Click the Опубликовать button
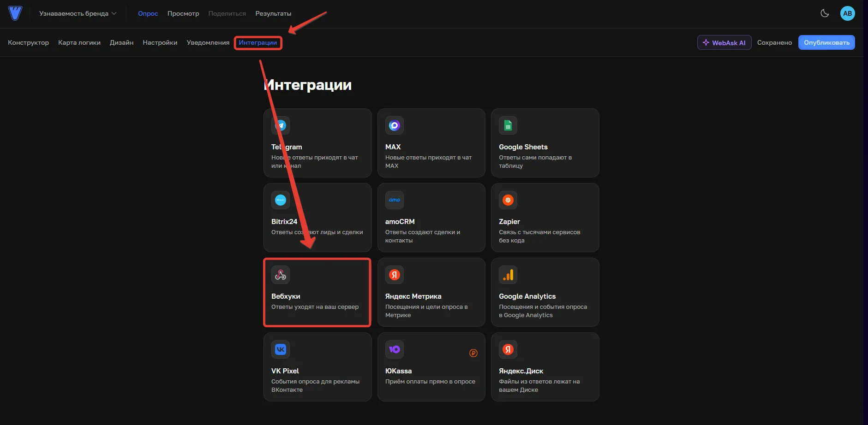868x425 pixels. (x=826, y=42)
